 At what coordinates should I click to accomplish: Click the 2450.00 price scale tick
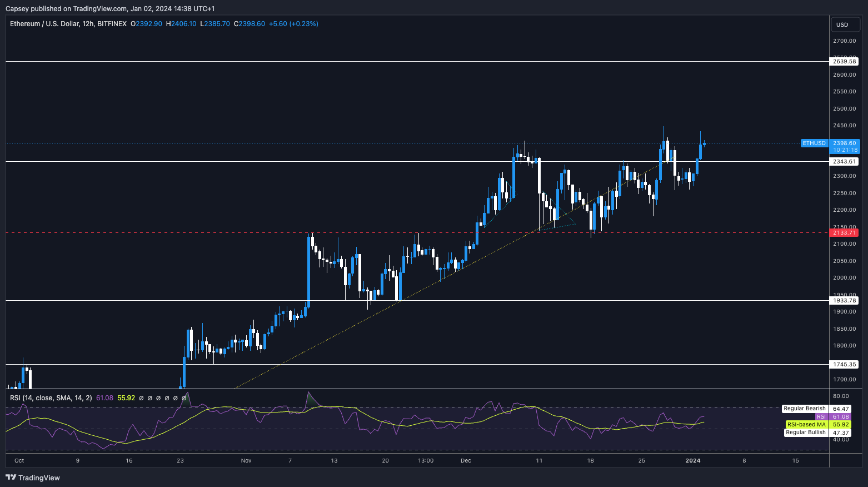tap(844, 126)
